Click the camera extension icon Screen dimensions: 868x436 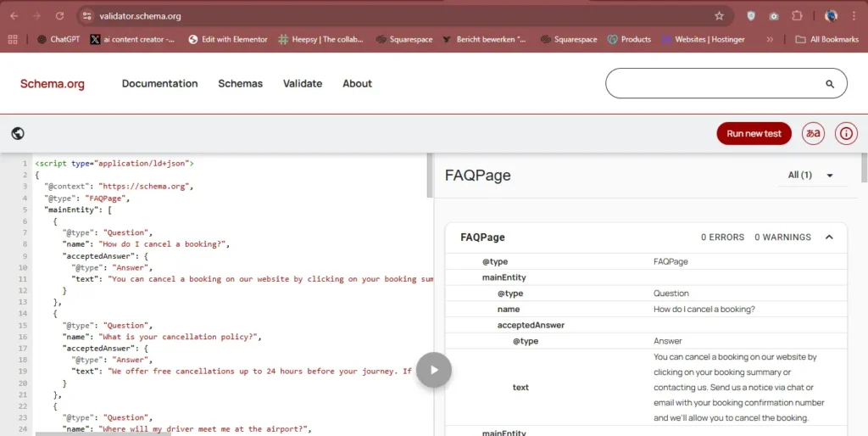[x=774, y=16]
